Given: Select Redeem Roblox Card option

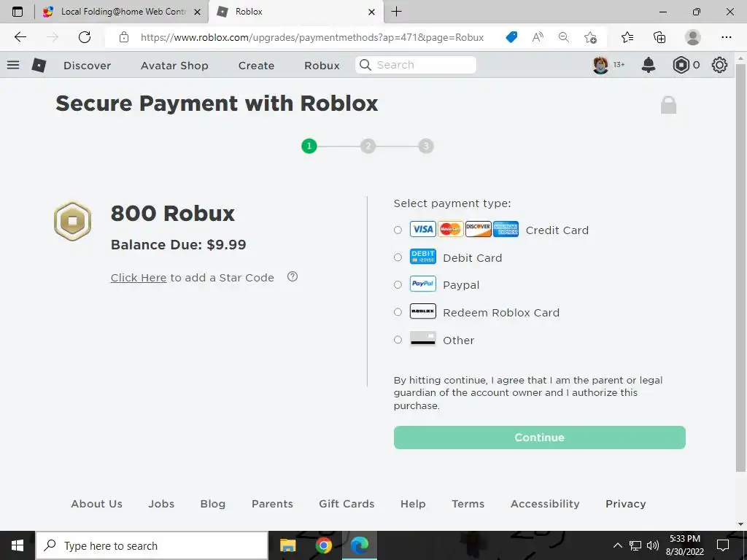Looking at the screenshot, I should [x=398, y=312].
